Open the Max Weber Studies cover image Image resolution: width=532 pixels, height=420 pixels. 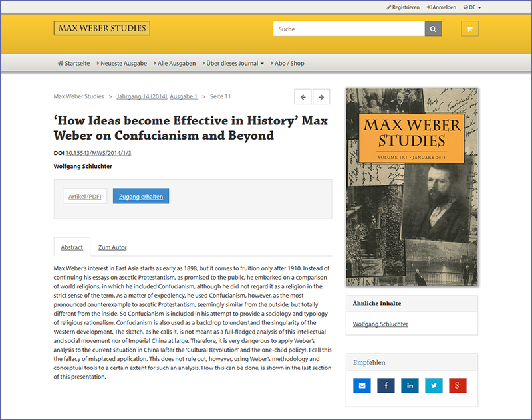tap(412, 187)
